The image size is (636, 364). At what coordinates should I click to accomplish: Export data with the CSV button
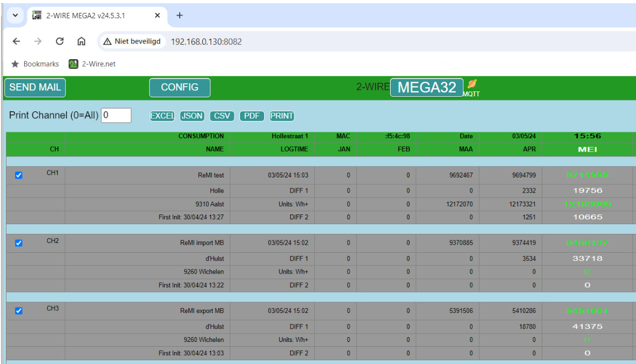(222, 116)
